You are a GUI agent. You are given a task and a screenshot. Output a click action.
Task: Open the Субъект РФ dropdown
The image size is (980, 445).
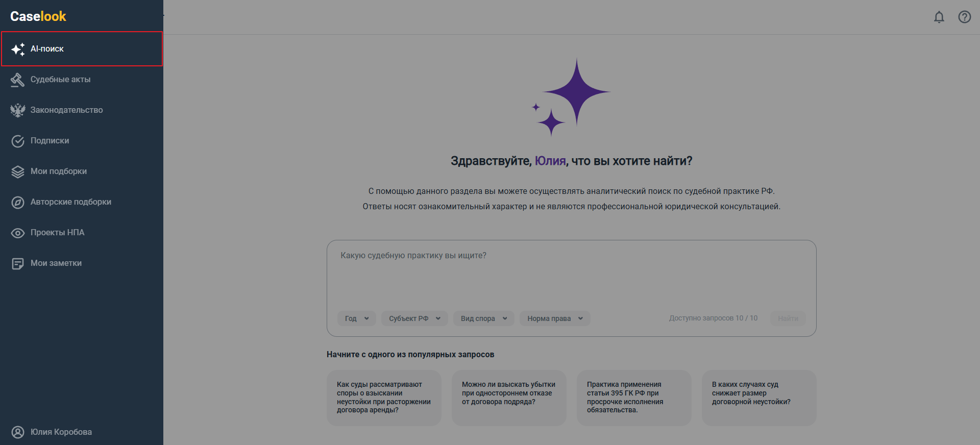[x=414, y=318]
